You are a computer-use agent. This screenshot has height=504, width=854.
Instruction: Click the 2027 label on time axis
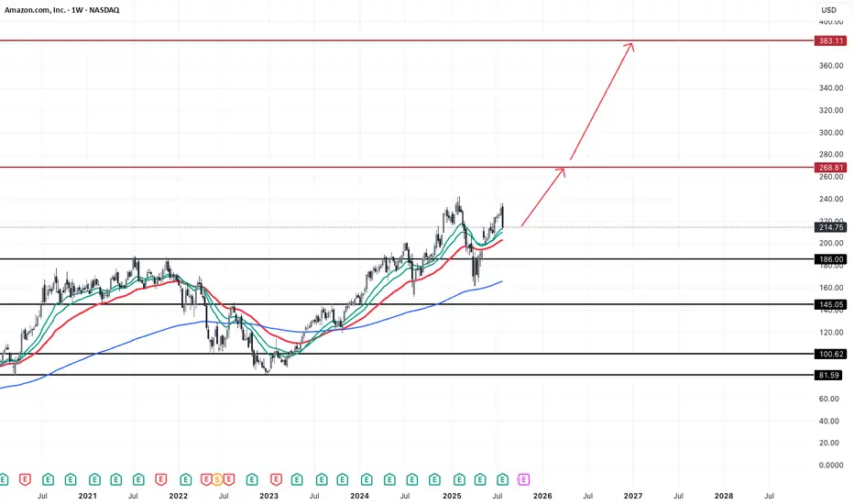pos(633,496)
